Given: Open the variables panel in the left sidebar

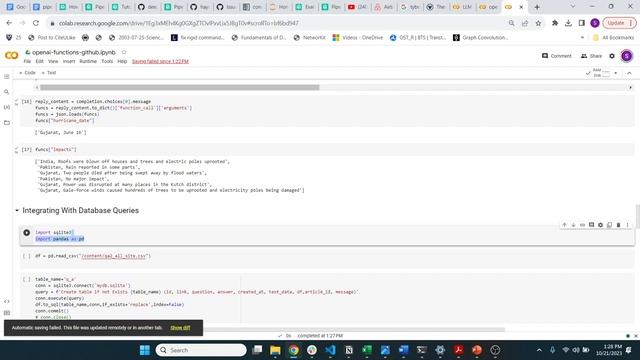Looking at the screenshot, I should coord(7,107).
